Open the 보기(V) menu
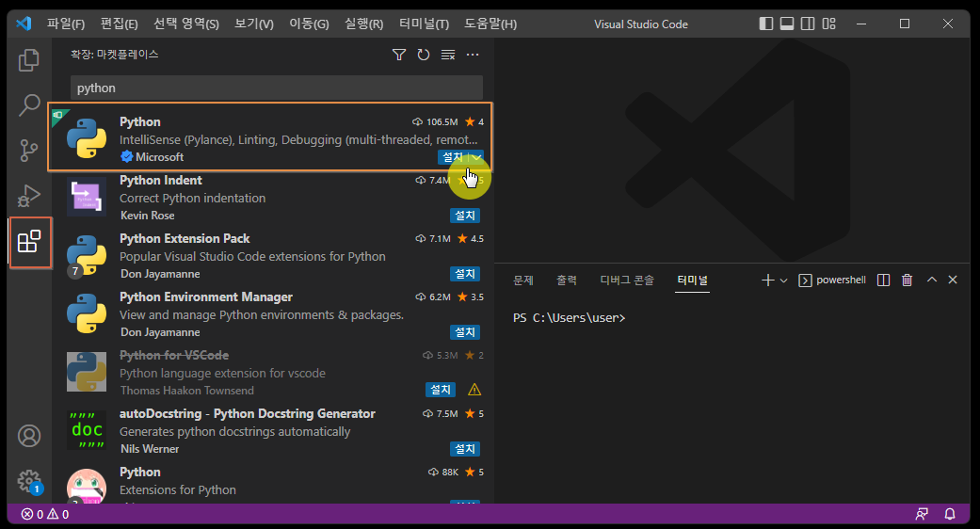The height and width of the screenshot is (529, 980). pos(254,24)
